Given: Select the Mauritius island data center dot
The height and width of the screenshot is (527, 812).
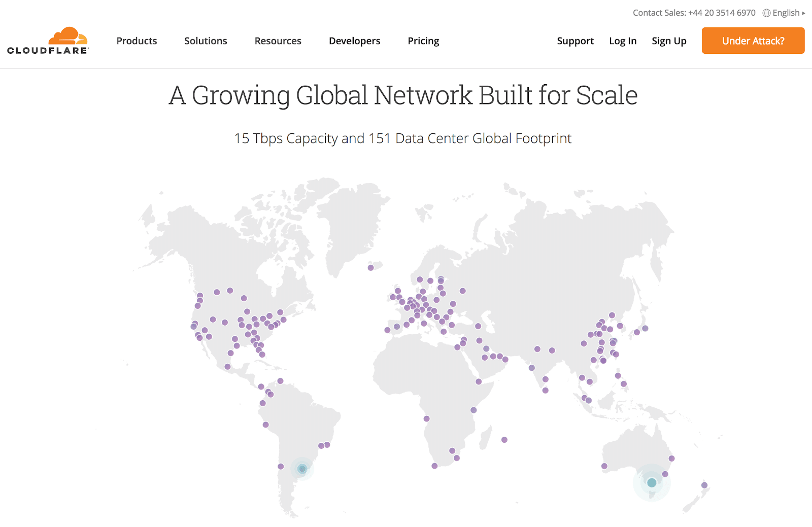Looking at the screenshot, I should [504, 440].
